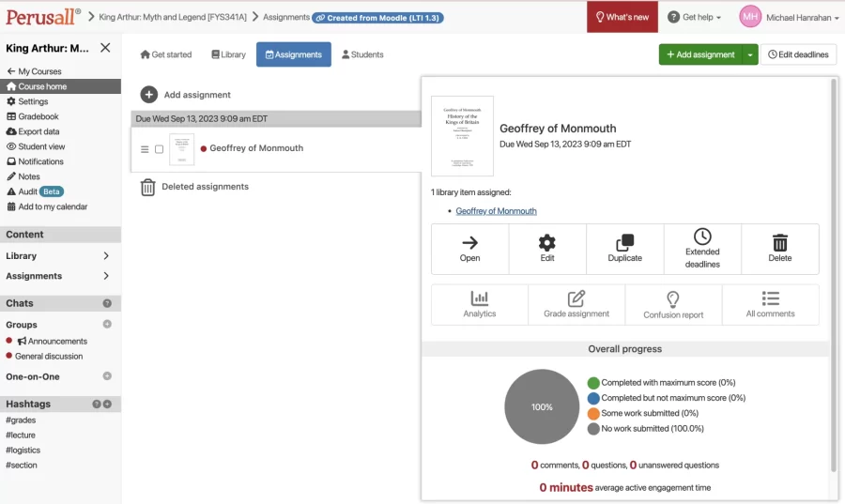This screenshot has width=845, height=504.
Task: Switch to Student view
Action: click(x=36, y=146)
